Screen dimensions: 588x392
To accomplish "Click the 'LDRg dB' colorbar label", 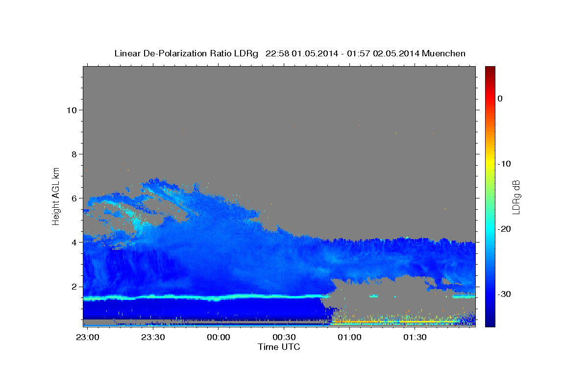I will [516, 196].
